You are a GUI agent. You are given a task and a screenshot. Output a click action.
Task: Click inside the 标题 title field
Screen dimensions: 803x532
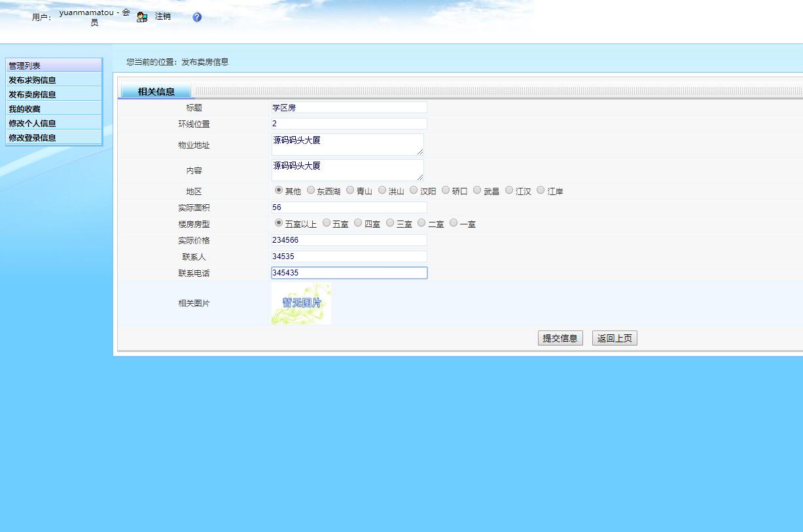click(x=348, y=107)
